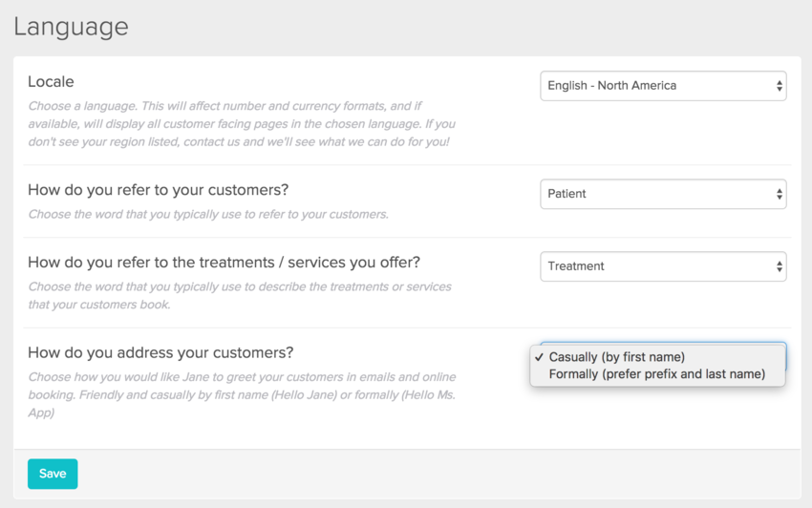Screen dimensions: 812x508
Task: Select the Casually (by first name) option
Action: [617, 357]
